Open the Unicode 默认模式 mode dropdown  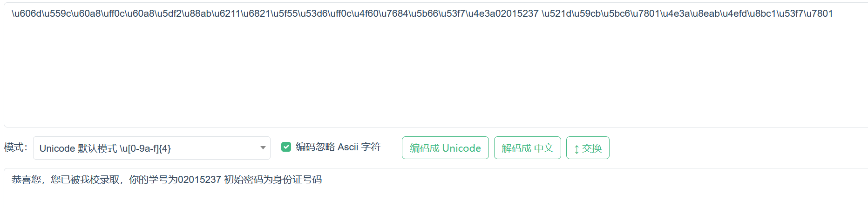[x=144, y=148]
